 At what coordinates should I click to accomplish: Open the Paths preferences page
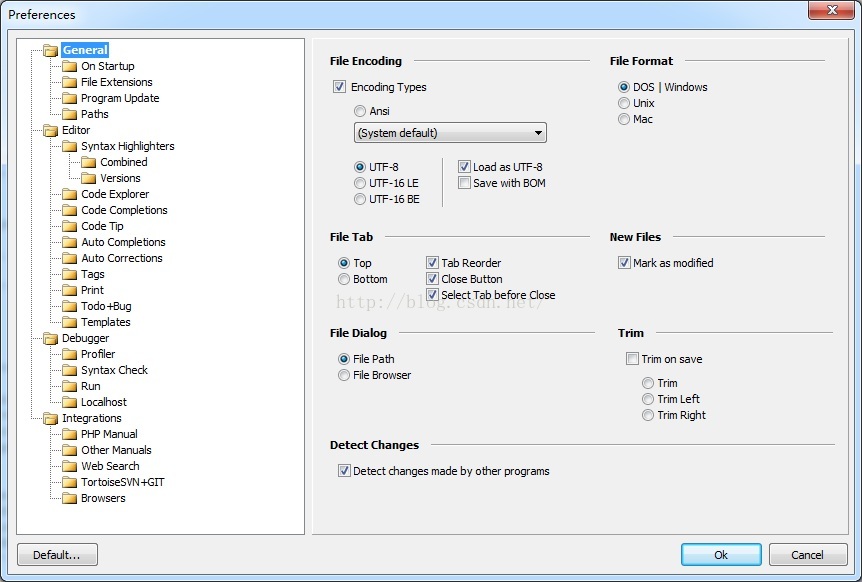tap(95, 114)
